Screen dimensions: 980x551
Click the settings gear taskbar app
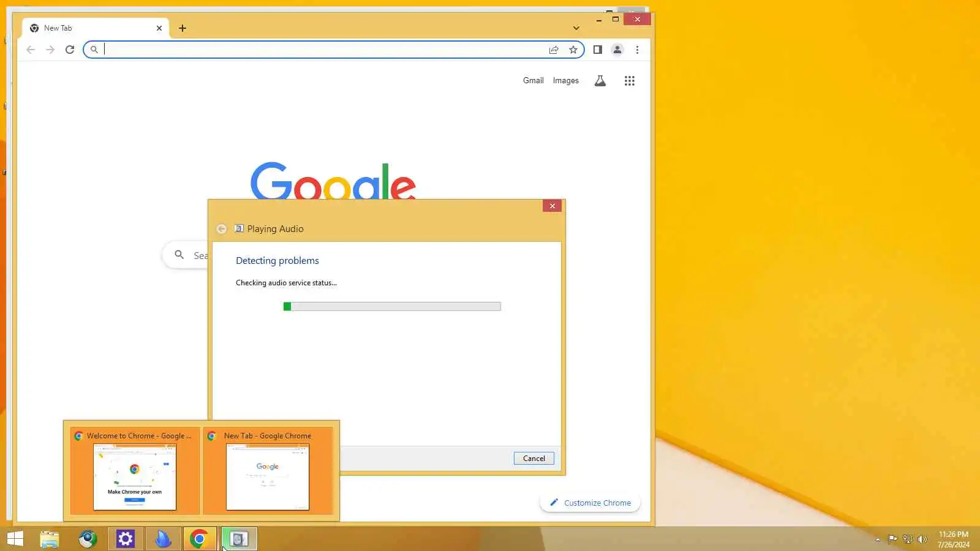(126, 539)
